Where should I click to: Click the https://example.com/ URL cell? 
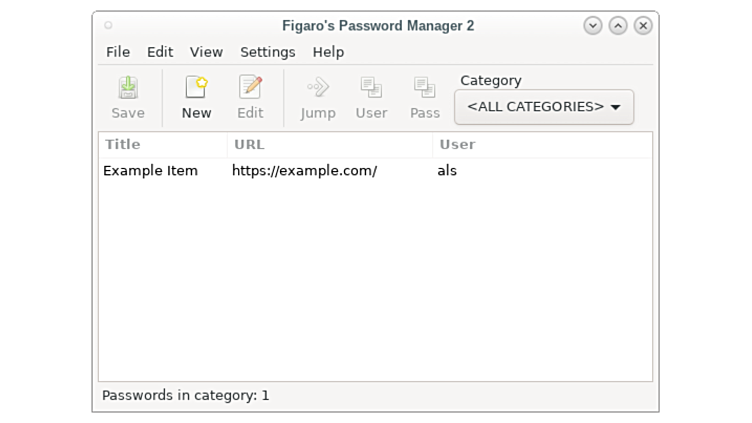coord(304,171)
